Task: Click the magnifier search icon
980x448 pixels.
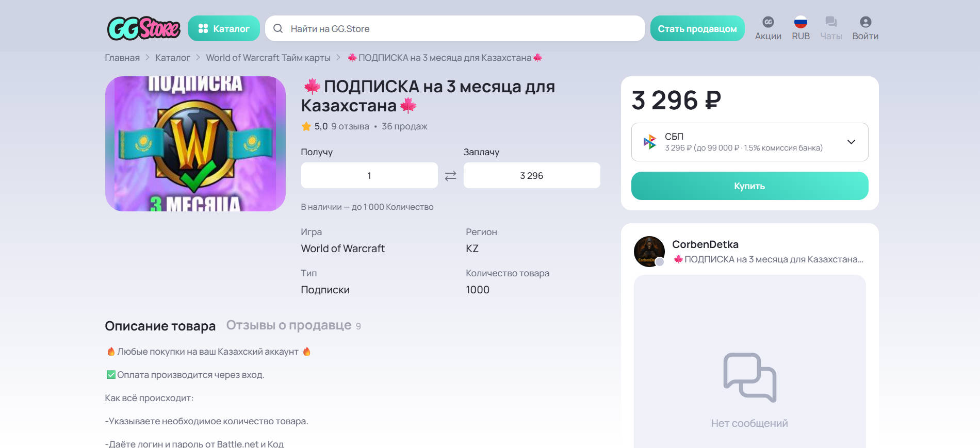Action: click(x=278, y=28)
